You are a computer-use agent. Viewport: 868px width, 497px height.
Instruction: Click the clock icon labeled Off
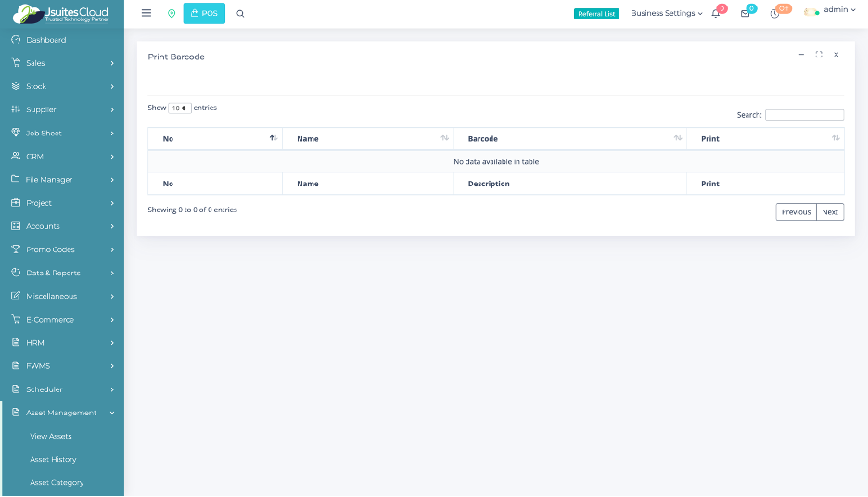coord(775,14)
